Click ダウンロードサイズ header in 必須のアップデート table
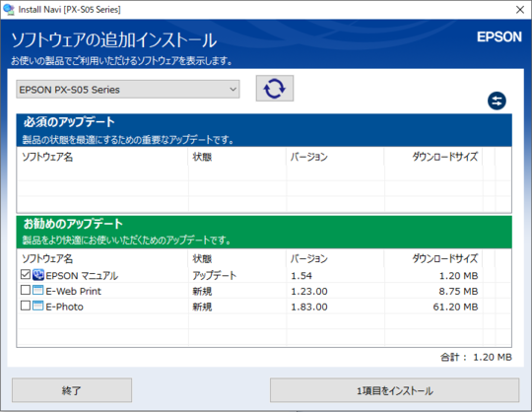Viewport: 532px width, 412px height. pos(444,157)
